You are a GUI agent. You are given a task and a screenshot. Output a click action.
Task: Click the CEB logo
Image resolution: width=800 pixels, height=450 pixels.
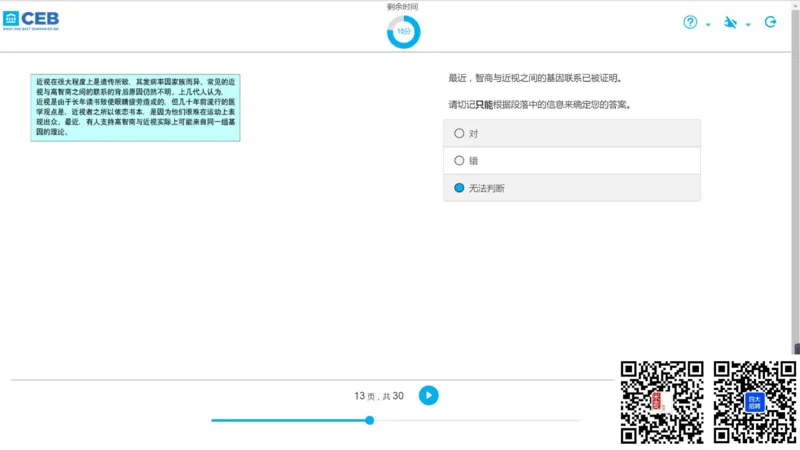[x=31, y=20]
